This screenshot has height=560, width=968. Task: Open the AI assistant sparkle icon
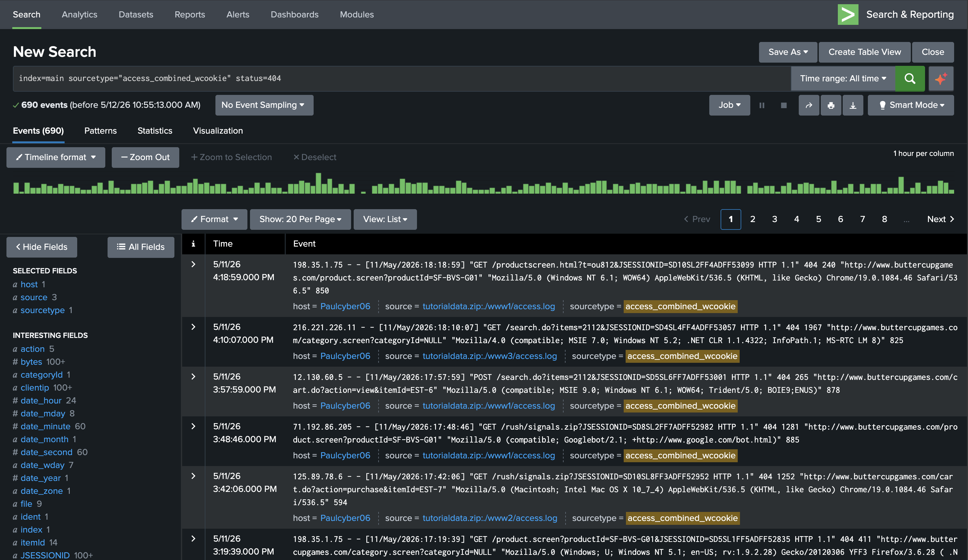[x=941, y=78]
